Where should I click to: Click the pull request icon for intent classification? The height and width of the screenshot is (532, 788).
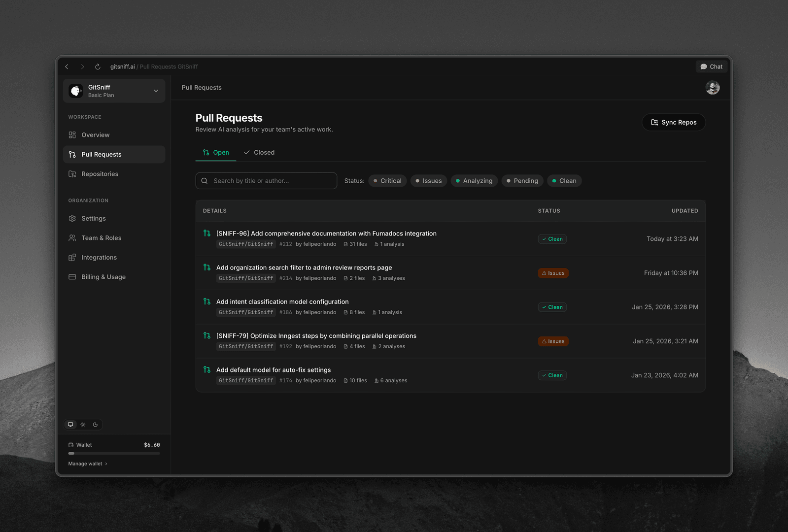click(x=207, y=301)
